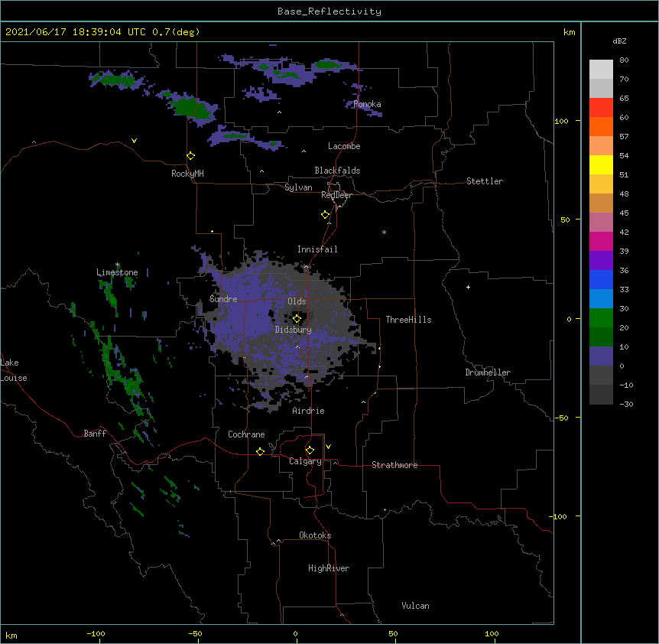Click the Sylvan town label
The height and width of the screenshot is (644, 659).
(x=298, y=187)
